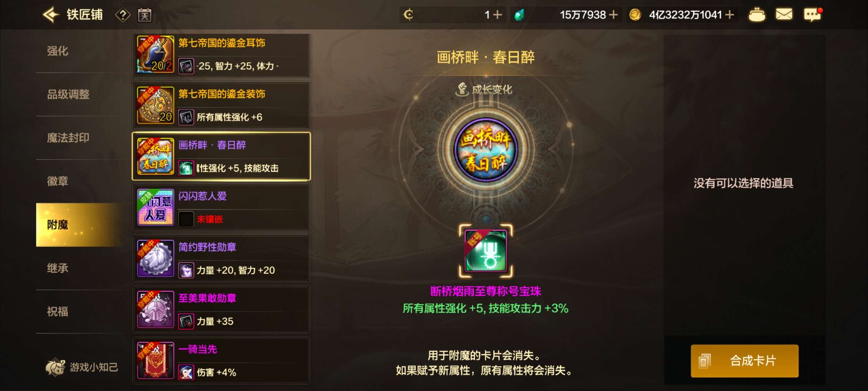Select the 闪闪惹人爱 unsocketed item

tap(221, 207)
